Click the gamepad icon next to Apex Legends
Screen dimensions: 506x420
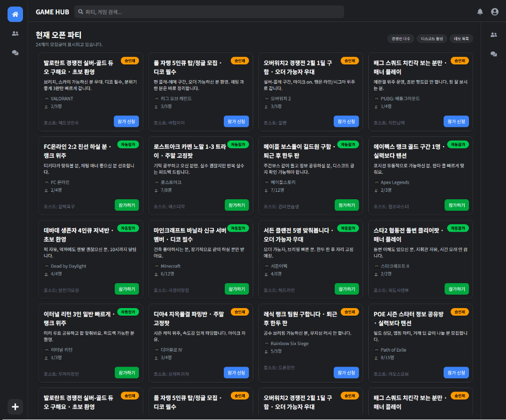pyautogui.click(x=377, y=183)
